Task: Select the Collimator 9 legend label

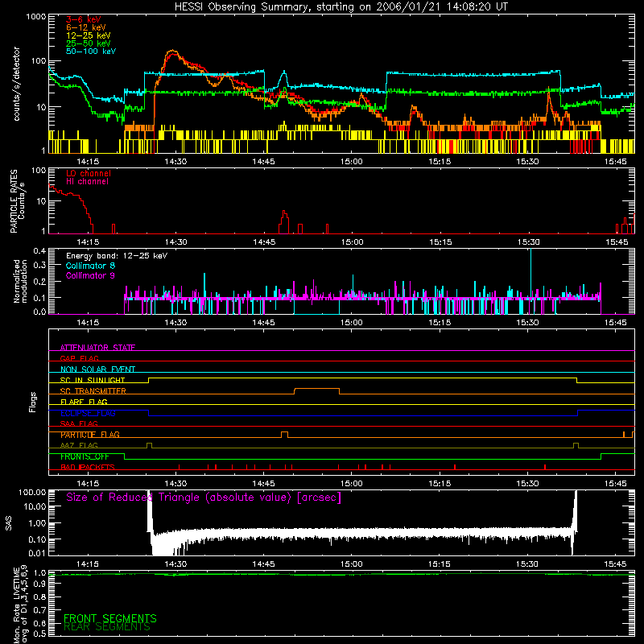Action: (90, 275)
